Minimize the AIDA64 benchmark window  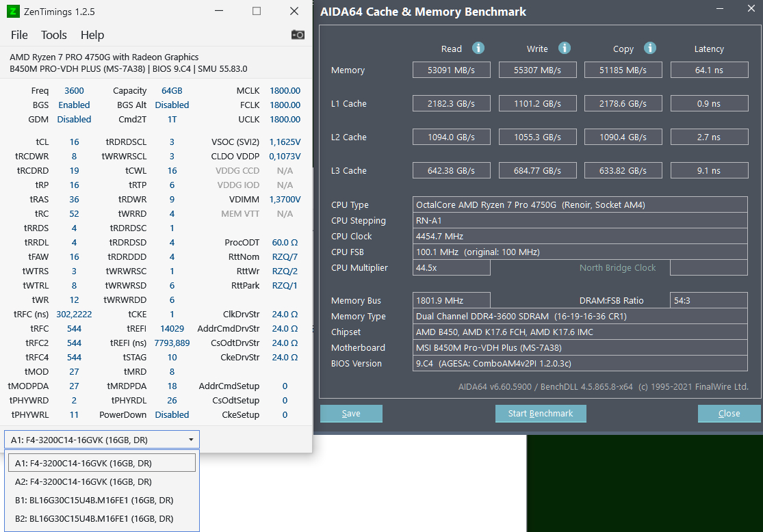tap(720, 9)
